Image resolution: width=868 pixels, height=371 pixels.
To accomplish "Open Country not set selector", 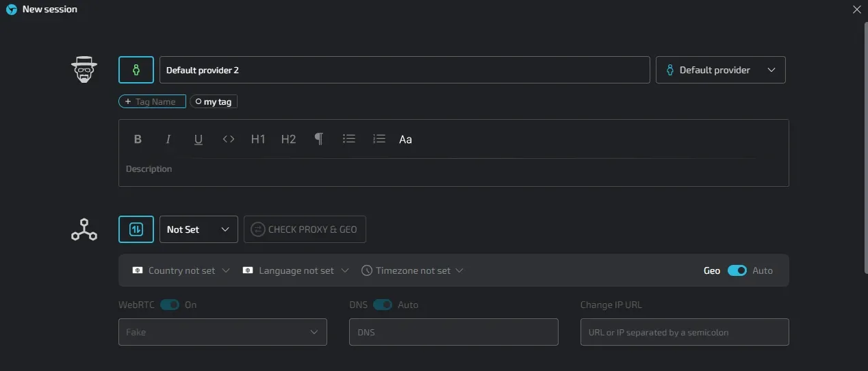I will [181, 270].
